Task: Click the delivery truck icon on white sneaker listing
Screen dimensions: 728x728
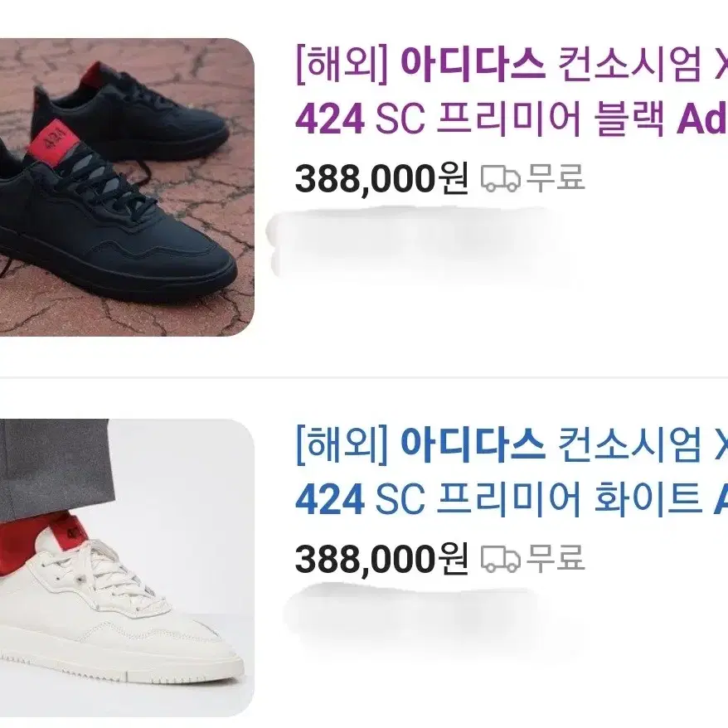Action: [x=500, y=559]
